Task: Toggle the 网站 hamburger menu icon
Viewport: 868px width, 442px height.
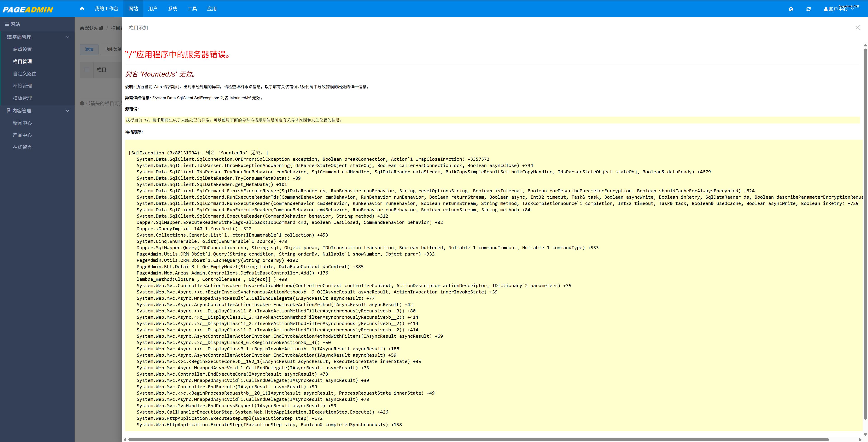Action: 7,24
